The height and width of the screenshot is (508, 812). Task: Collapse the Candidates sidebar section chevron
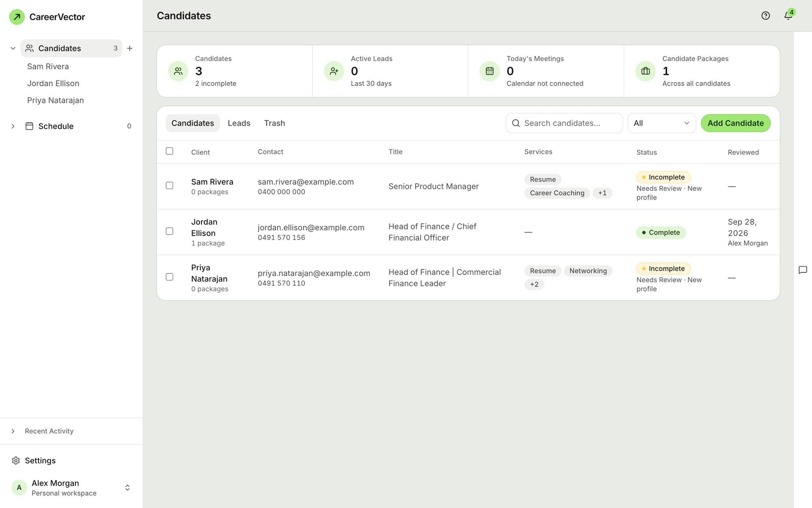pyautogui.click(x=13, y=48)
